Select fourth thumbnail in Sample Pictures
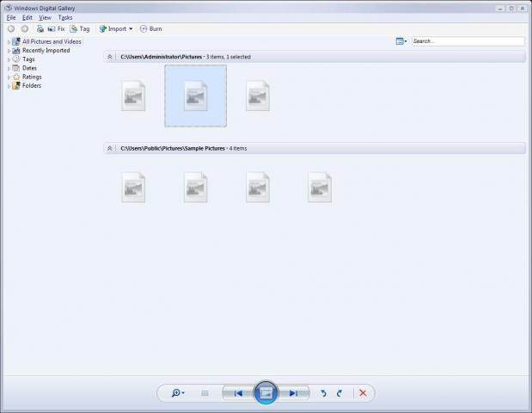This screenshot has height=413, width=532. 320,188
